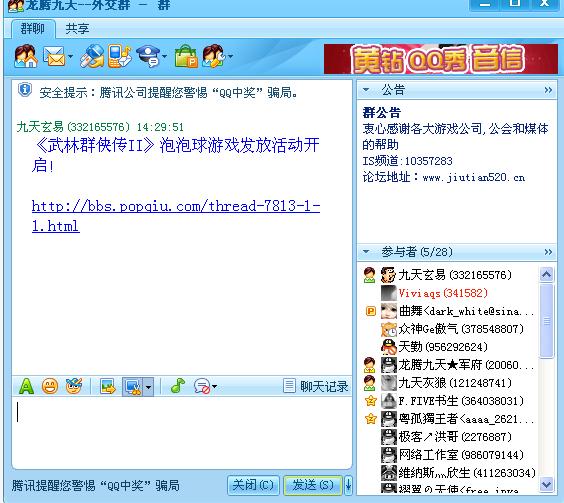564x503 pixels.
Task: Select member 网络工作室 (986079144)
Action: (x=449, y=455)
